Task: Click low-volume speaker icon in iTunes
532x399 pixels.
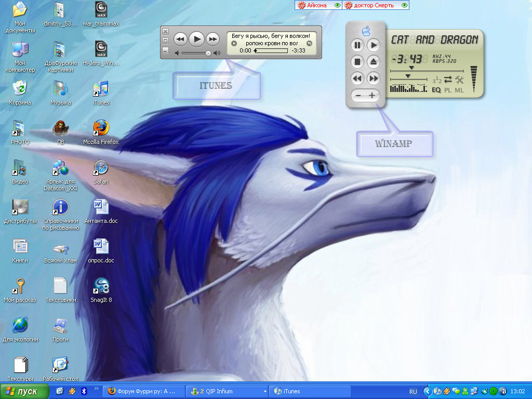Action: (177, 54)
